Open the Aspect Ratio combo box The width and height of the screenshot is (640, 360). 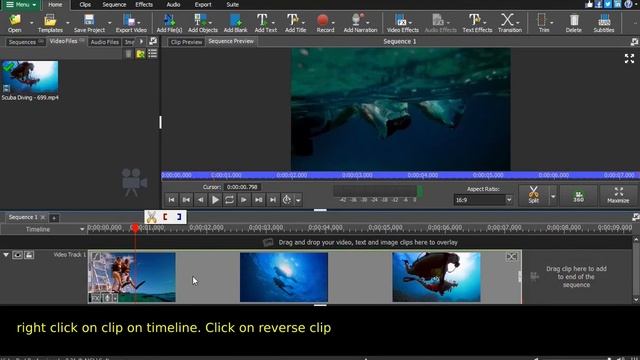483,200
